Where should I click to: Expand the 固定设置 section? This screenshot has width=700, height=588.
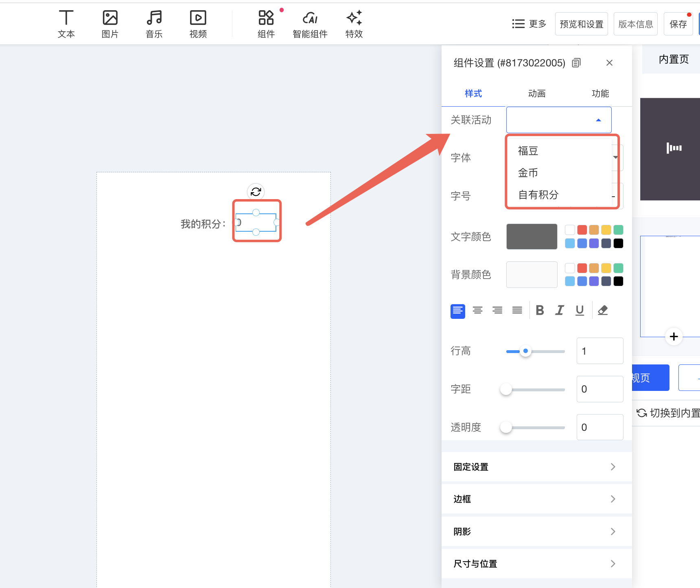pyautogui.click(x=536, y=467)
